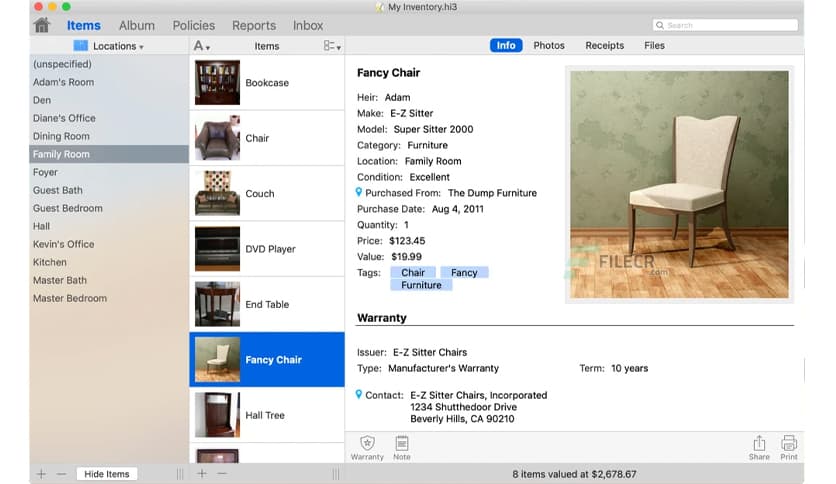
Task: Click the 10 years term value
Action: tap(629, 368)
